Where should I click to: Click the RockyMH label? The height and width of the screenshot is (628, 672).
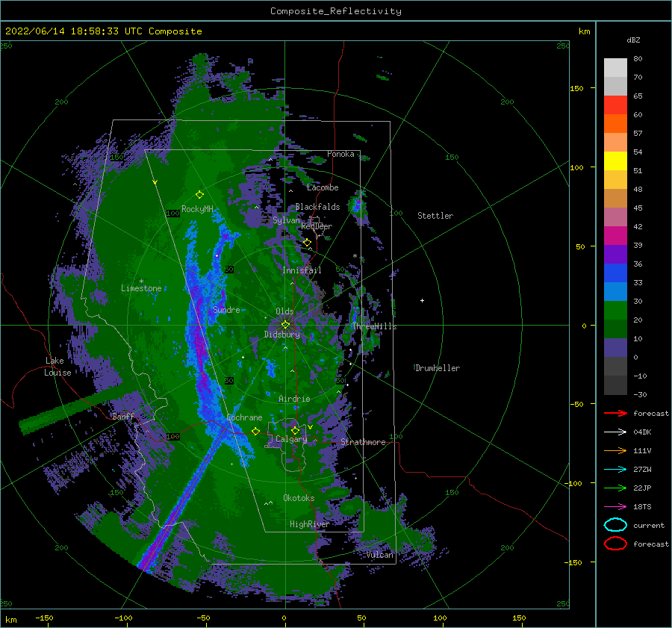[197, 209]
